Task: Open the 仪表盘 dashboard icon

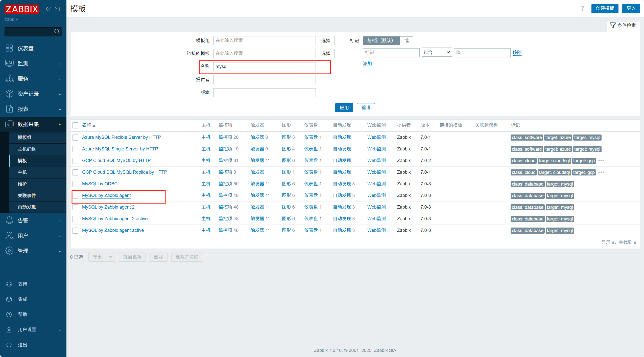Action: [9, 48]
